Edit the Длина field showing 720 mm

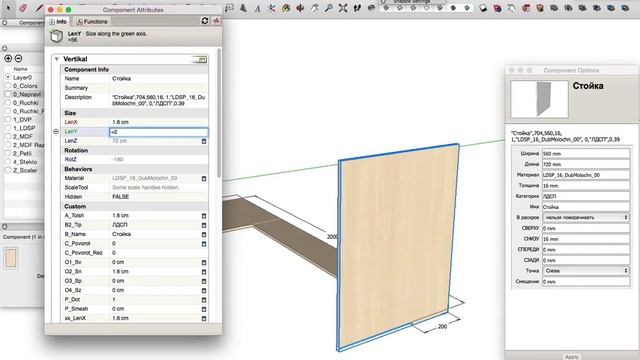coord(586,164)
